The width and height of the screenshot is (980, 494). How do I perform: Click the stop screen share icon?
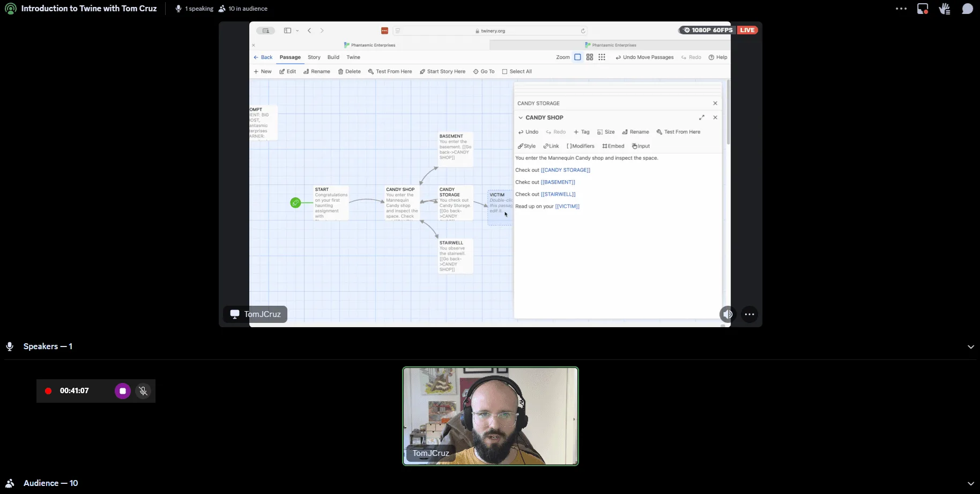923,9
